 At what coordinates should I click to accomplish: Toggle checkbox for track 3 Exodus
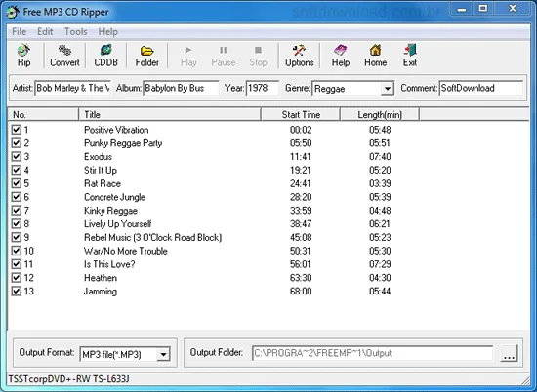16,157
